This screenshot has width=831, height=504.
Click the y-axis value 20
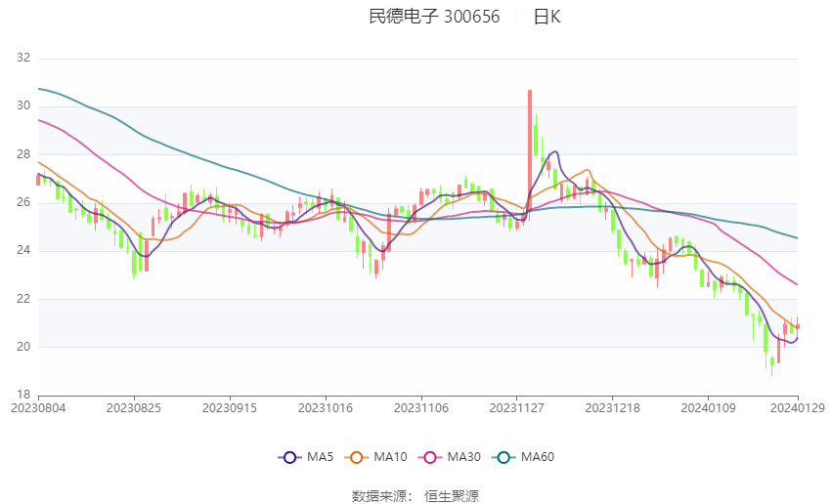pos(23,347)
